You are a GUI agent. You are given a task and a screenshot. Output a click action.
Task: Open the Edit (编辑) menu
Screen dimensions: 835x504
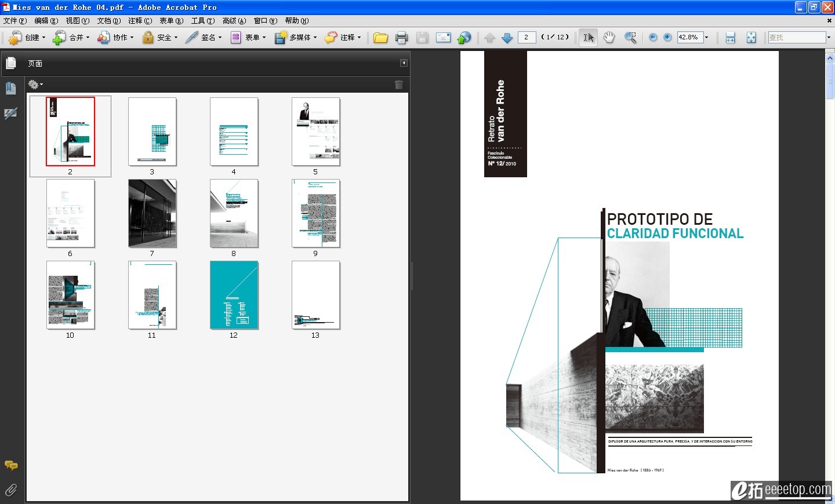click(x=46, y=21)
